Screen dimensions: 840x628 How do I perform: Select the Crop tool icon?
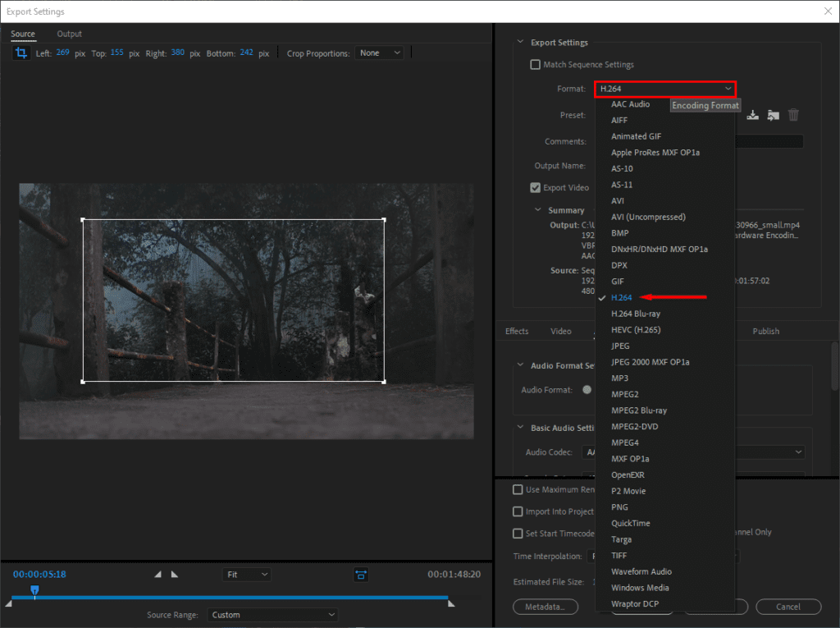(21, 53)
